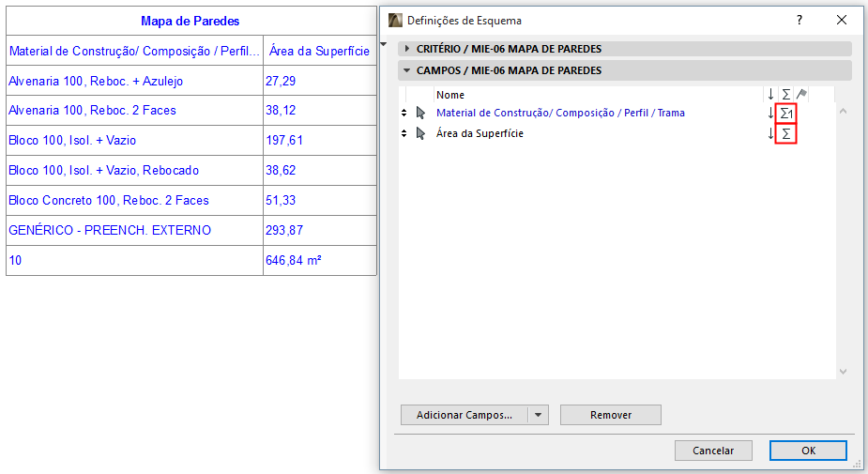Close the Definições de Esquema dialog
Screen dimensions: 868x474
click(842, 20)
